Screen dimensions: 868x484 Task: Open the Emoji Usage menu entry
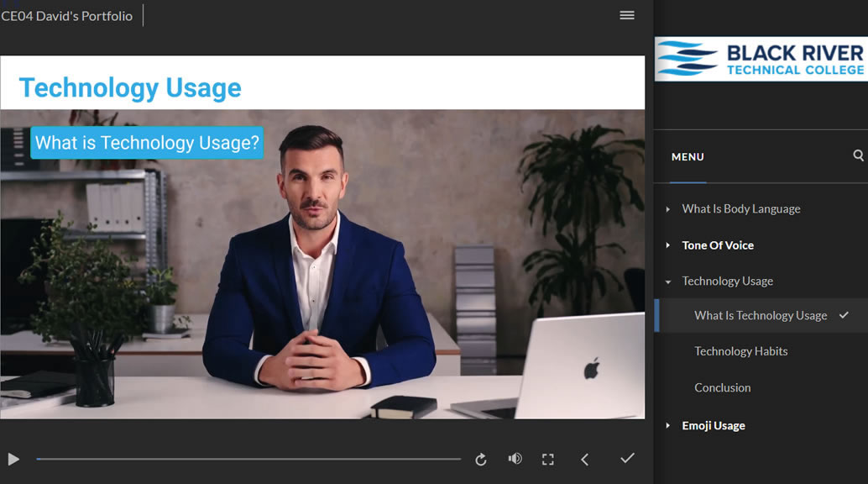tap(713, 426)
